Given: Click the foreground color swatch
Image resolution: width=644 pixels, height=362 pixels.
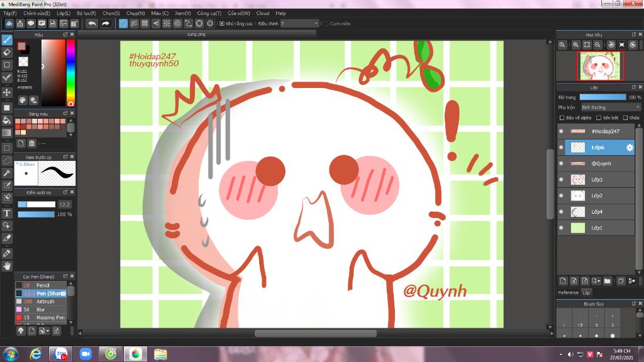Looking at the screenshot, I should pos(22,47).
